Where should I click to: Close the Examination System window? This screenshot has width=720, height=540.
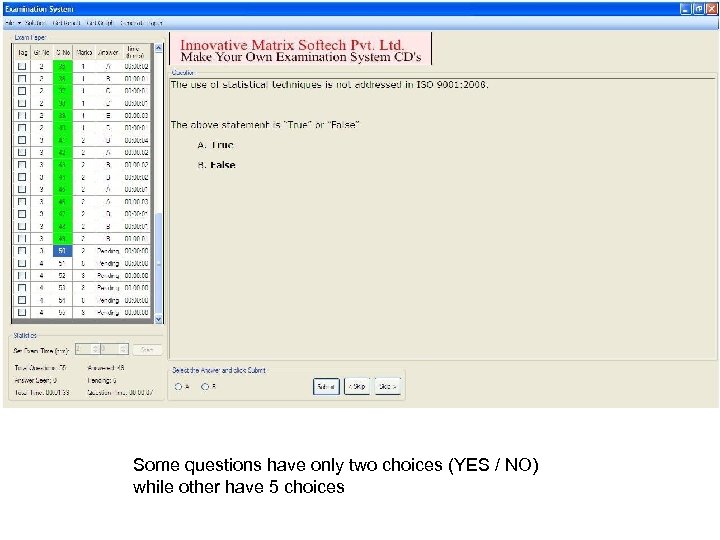712,9
